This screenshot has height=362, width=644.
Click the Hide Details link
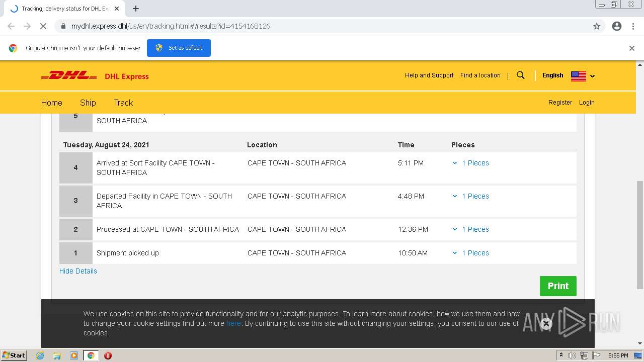pos(78,271)
